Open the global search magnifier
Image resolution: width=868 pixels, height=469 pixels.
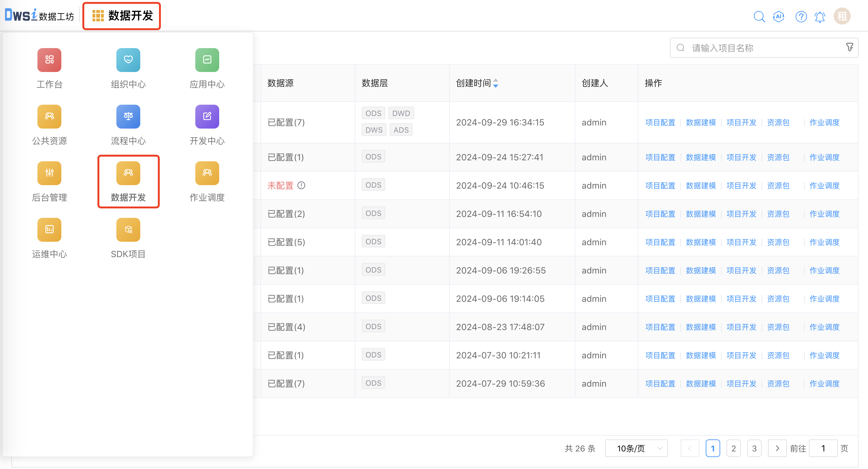(x=759, y=16)
